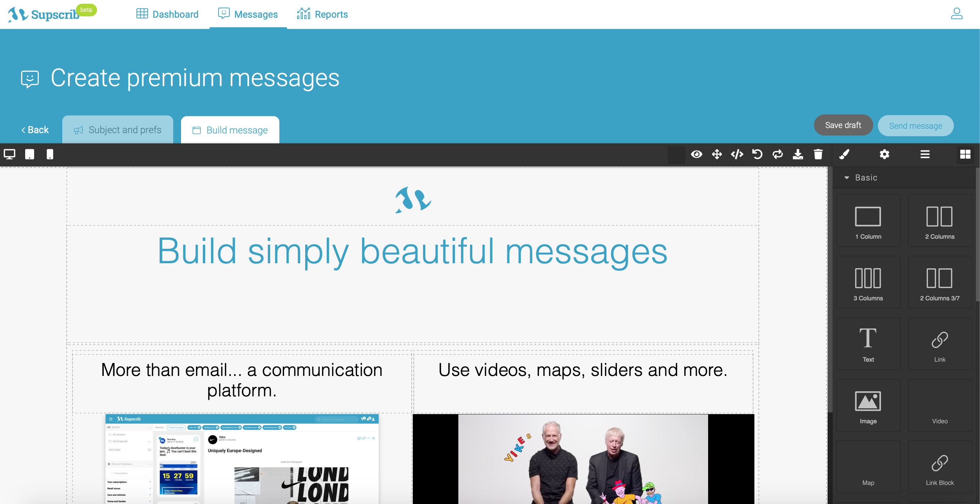The image size is (980, 504).
Task: Open the view code icon
Action: click(x=737, y=154)
